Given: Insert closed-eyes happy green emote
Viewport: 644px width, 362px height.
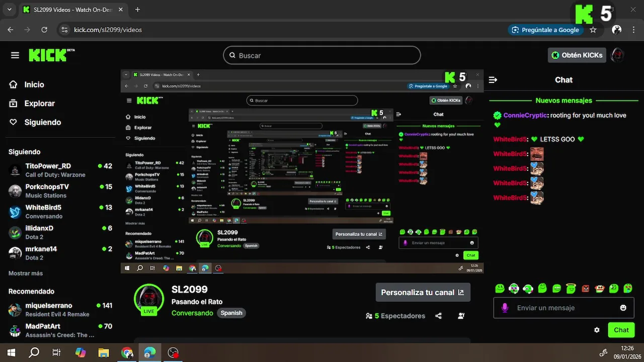Looking at the screenshot, I should click(542, 289).
